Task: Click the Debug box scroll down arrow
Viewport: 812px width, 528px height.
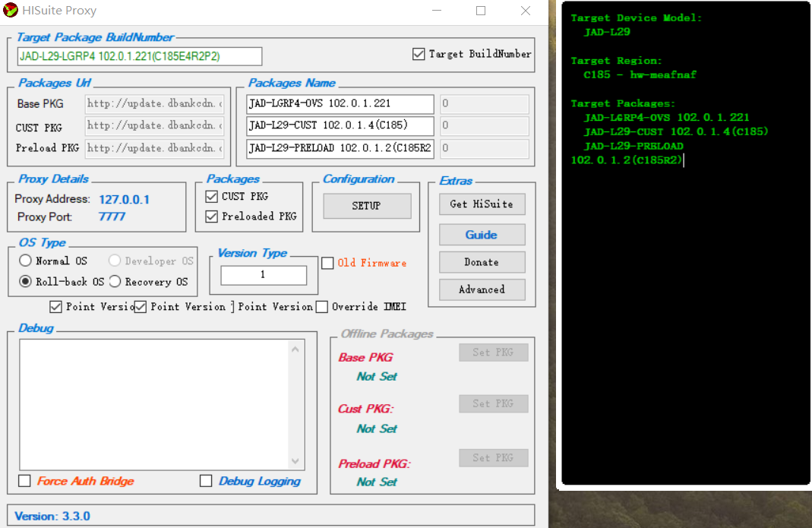Action: tap(295, 460)
